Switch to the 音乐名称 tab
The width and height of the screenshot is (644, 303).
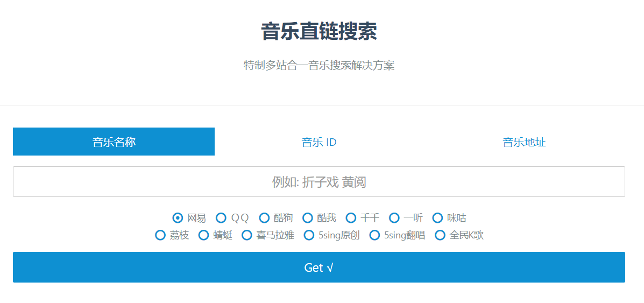click(x=114, y=142)
